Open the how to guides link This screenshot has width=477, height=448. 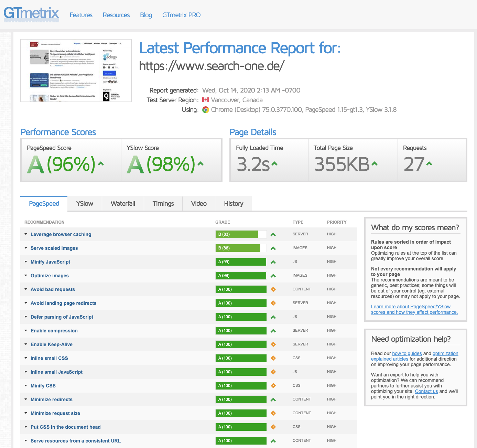point(407,353)
